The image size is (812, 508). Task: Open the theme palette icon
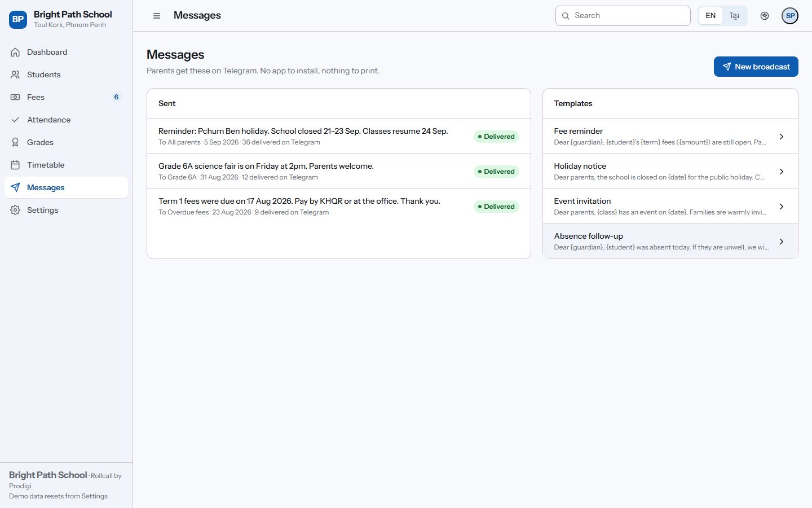coord(765,16)
